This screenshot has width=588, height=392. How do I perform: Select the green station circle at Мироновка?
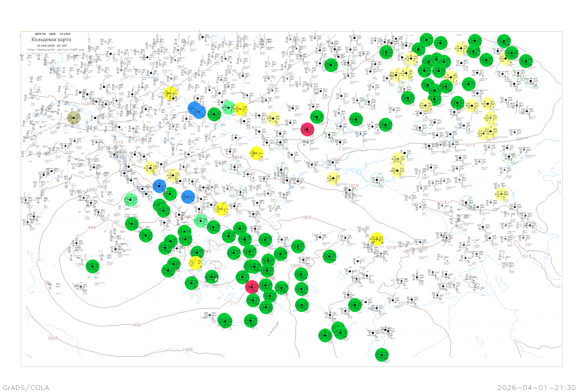click(x=317, y=117)
